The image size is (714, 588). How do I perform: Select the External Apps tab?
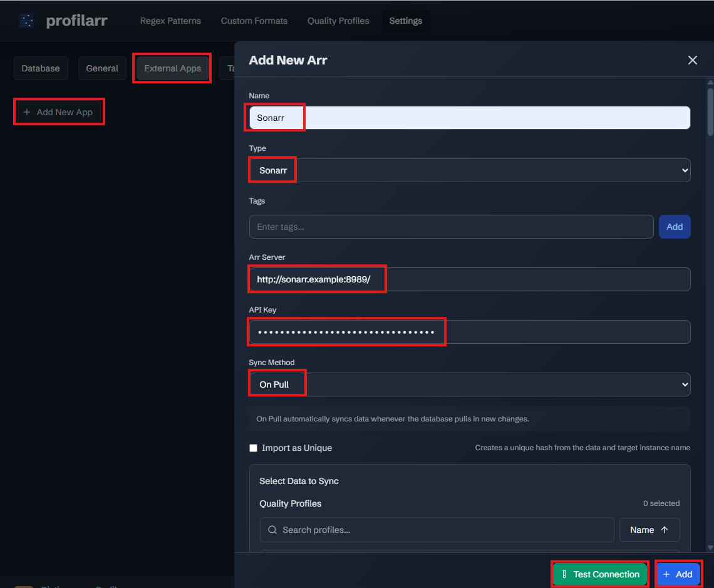coord(173,68)
